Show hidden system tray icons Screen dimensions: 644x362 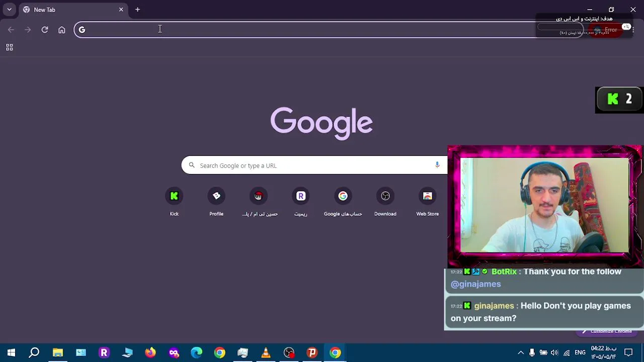(521, 352)
